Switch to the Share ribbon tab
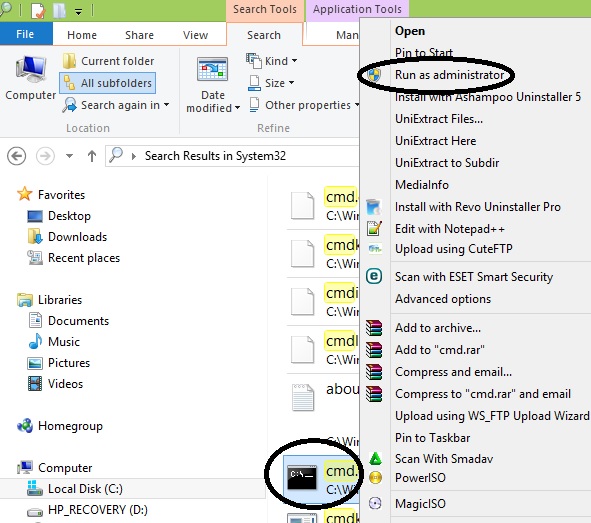 click(139, 35)
